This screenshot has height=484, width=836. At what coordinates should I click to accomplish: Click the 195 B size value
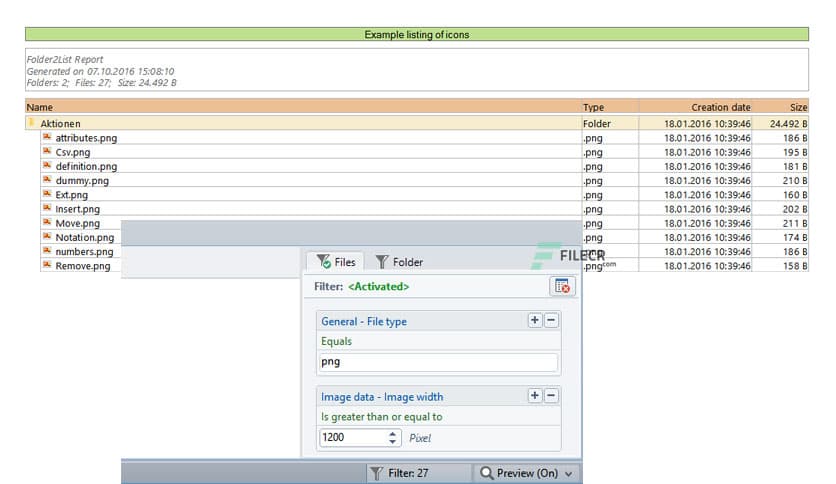tap(795, 152)
